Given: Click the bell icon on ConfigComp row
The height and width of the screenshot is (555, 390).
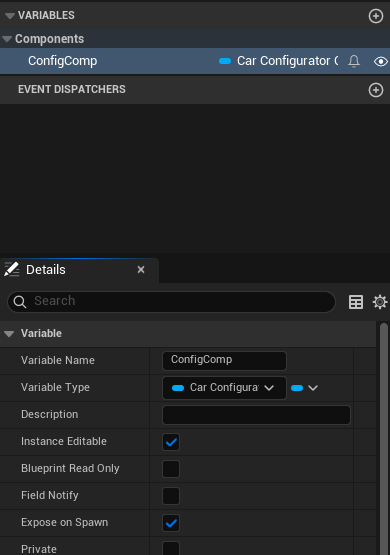Looking at the screenshot, I should point(354,61).
